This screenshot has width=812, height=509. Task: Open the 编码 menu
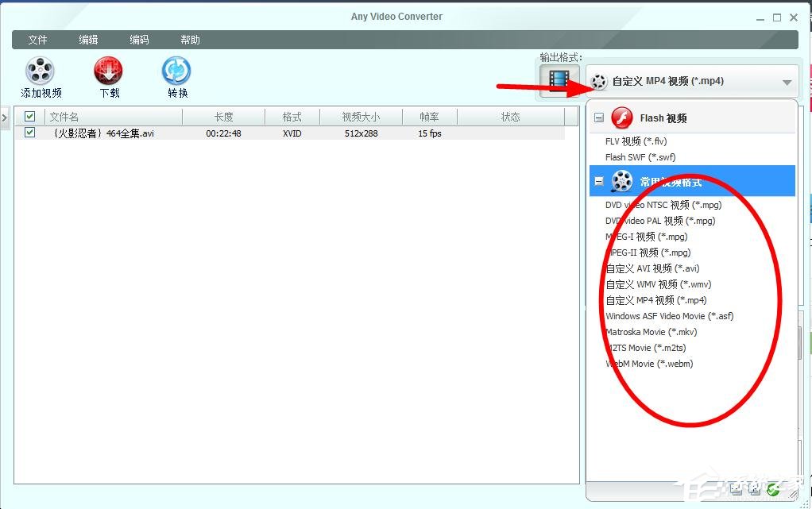141,39
